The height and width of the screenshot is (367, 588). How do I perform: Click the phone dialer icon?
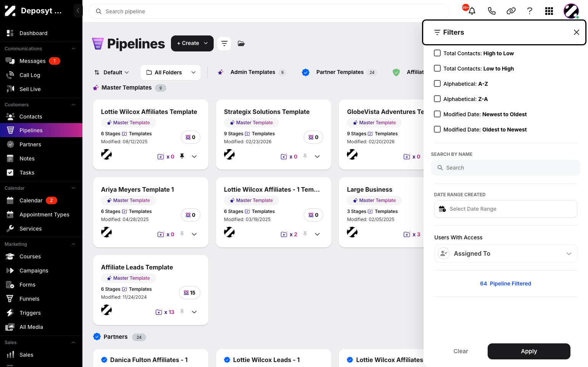point(491,11)
